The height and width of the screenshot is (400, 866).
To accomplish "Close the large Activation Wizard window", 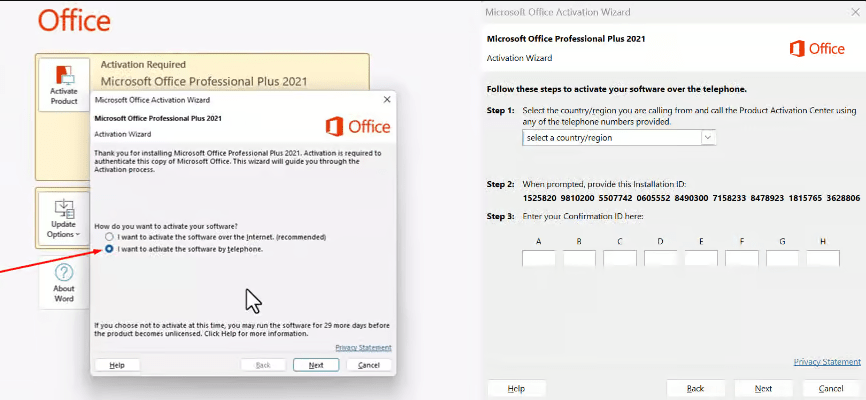I will (855, 12).
